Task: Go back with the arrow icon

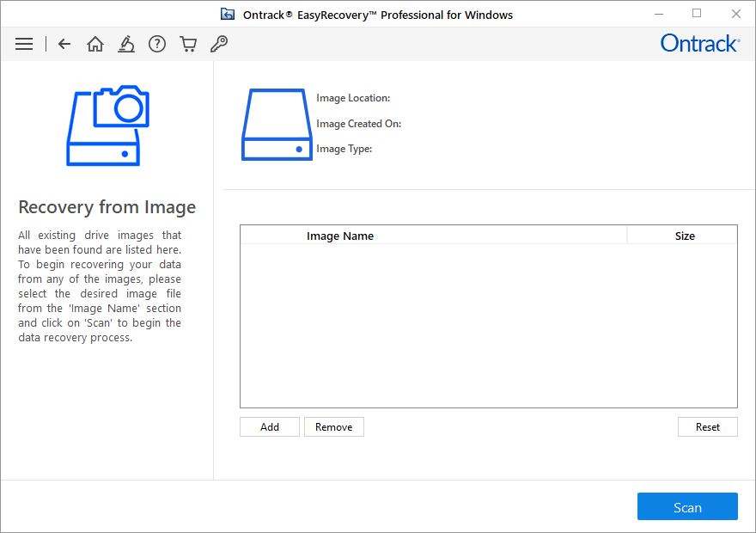Action: pyautogui.click(x=64, y=44)
